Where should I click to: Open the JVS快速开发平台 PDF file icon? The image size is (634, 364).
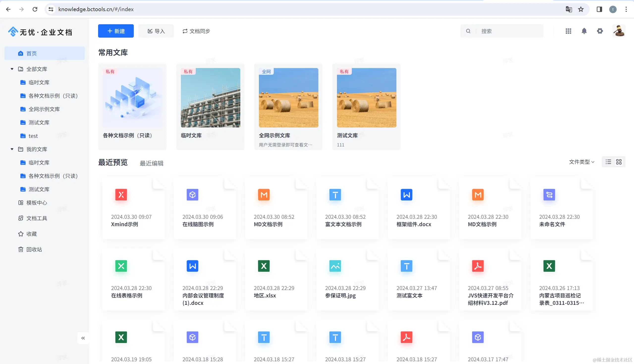tap(478, 266)
